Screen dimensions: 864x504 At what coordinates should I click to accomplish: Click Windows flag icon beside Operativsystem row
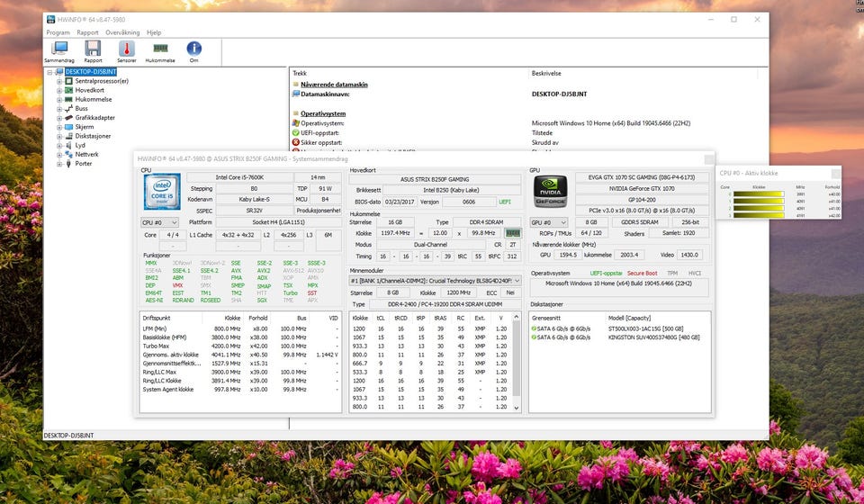tap(296, 123)
